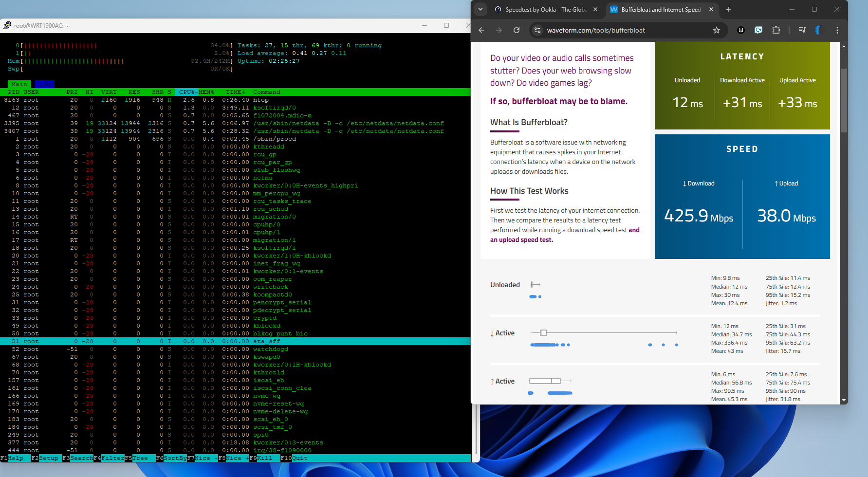This screenshot has height=477, width=868.
Task: Sort htop by the PRI column
Action: click(x=72, y=92)
